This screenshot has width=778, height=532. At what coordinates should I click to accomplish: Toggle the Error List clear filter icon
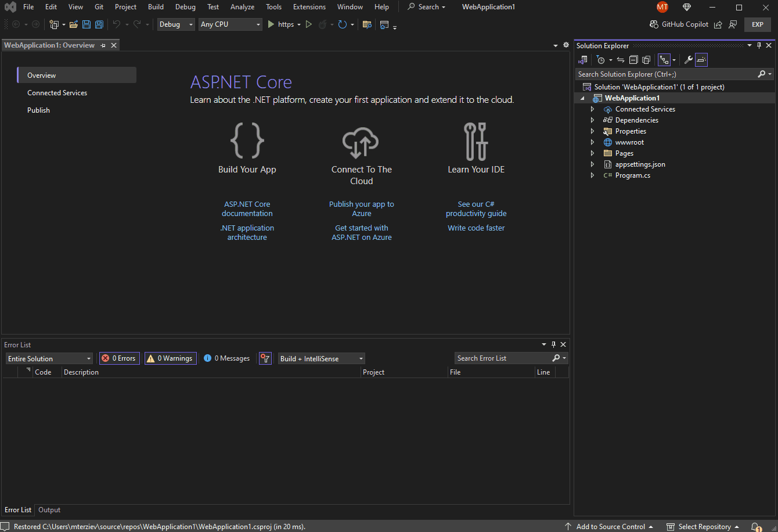[x=265, y=358]
